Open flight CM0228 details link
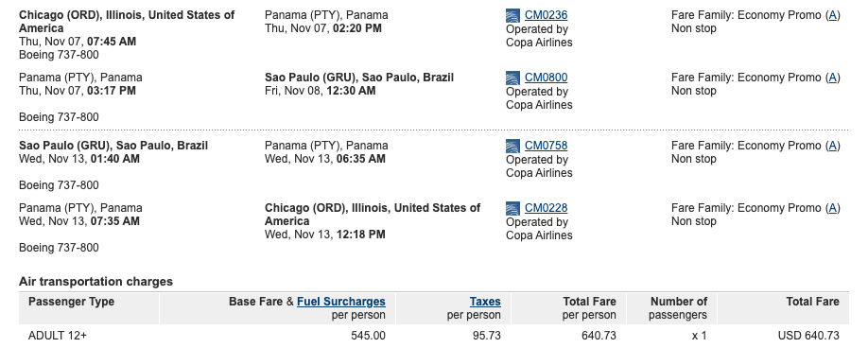The width and height of the screenshot is (868, 348). tap(546, 208)
